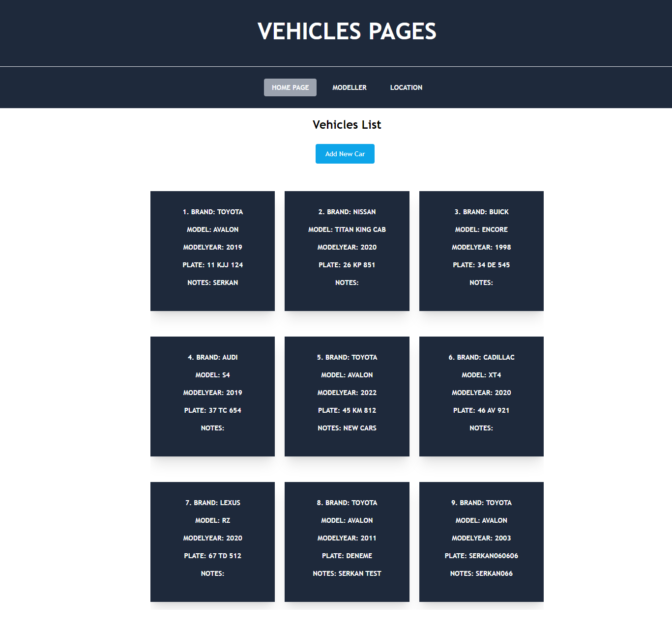This screenshot has height=624, width=672.
Task: Select the Toyota Avalon 2019 card
Action: [212, 251]
